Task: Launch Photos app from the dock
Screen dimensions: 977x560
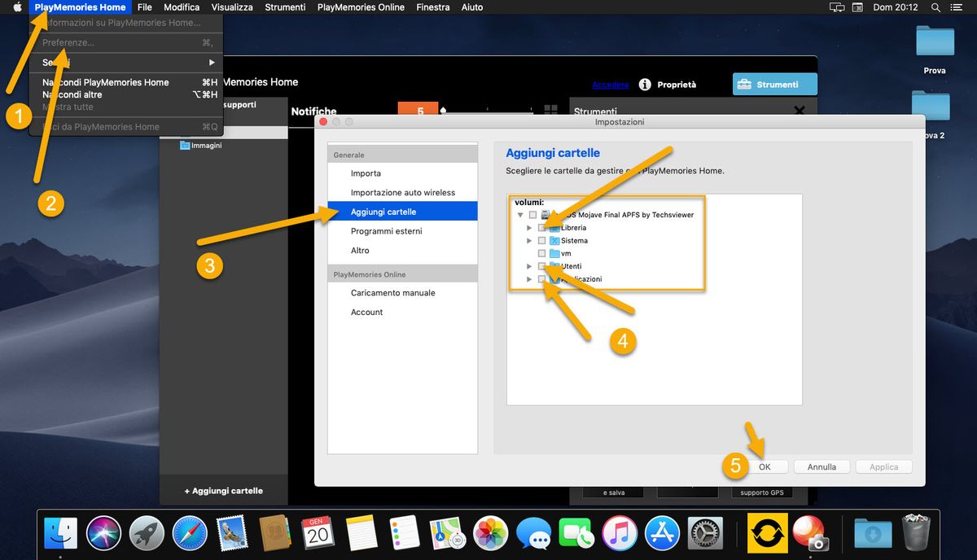Action: point(491,533)
